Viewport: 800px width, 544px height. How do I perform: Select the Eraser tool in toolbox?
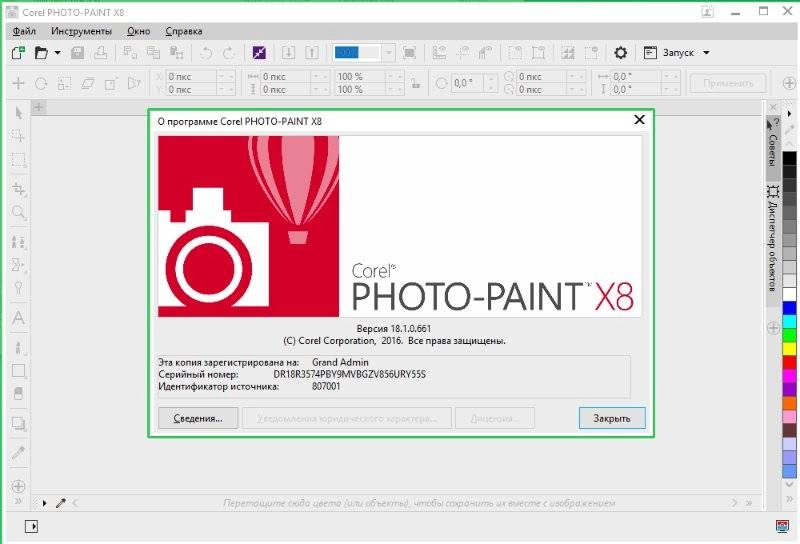point(18,393)
